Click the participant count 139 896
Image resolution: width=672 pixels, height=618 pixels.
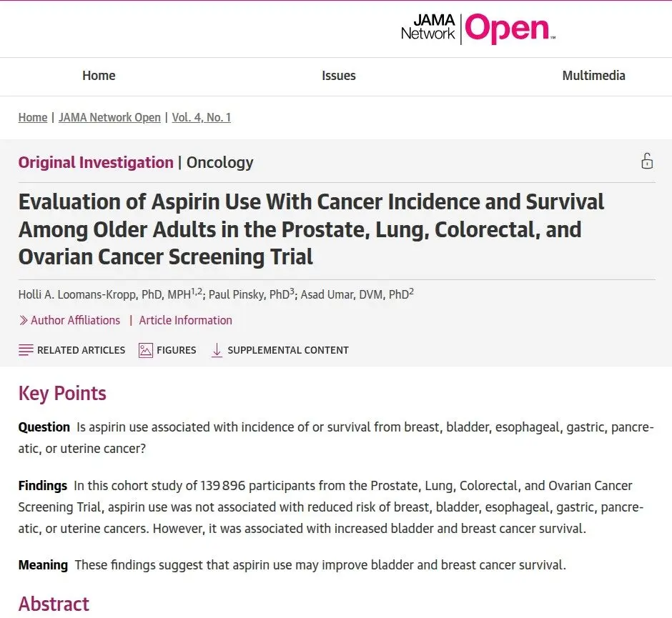click(x=223, y=486)
